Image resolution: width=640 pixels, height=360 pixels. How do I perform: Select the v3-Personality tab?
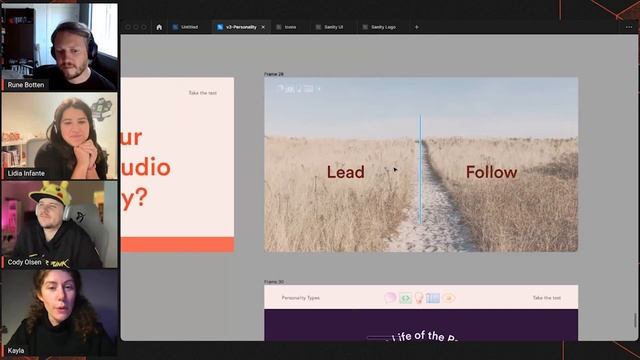pyautogui.click(x=241, y=27)
